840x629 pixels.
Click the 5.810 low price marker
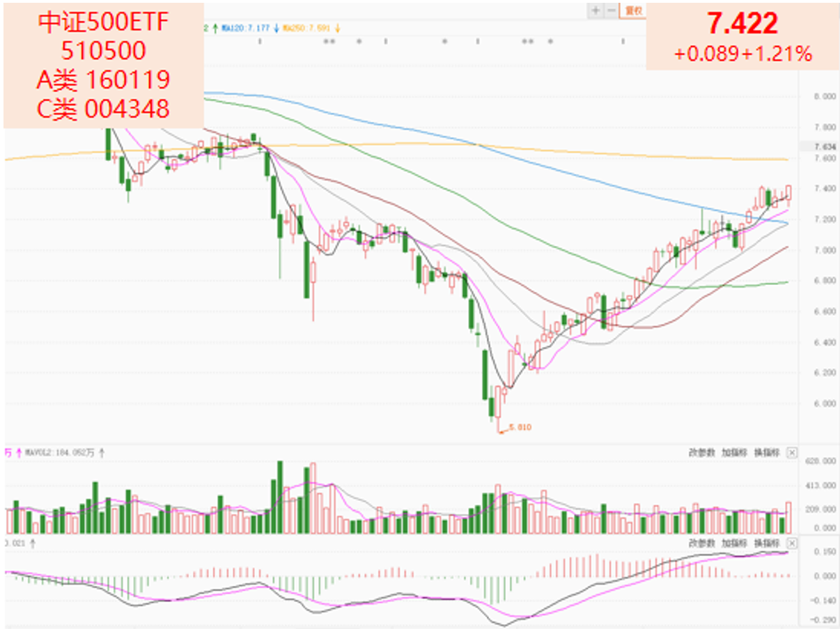click(x=520, y=427)
